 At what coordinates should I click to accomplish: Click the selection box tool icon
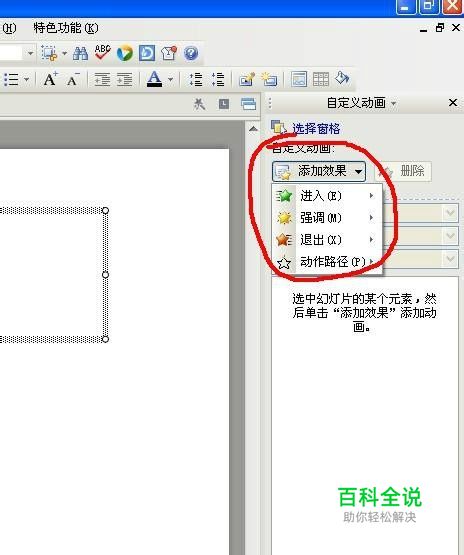(x=49, y=53)
